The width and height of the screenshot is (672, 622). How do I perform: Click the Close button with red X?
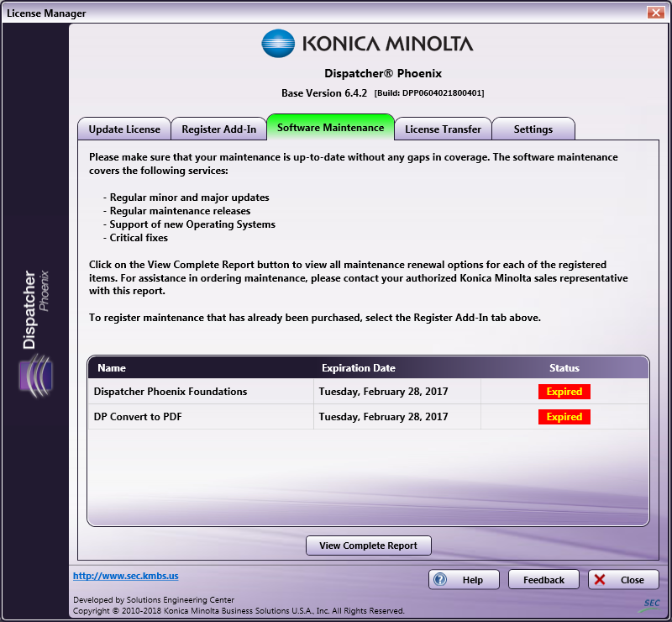point(623,579)
